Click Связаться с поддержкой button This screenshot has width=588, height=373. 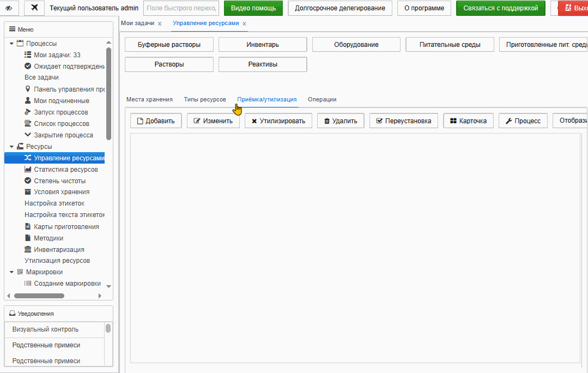(501, 8)
